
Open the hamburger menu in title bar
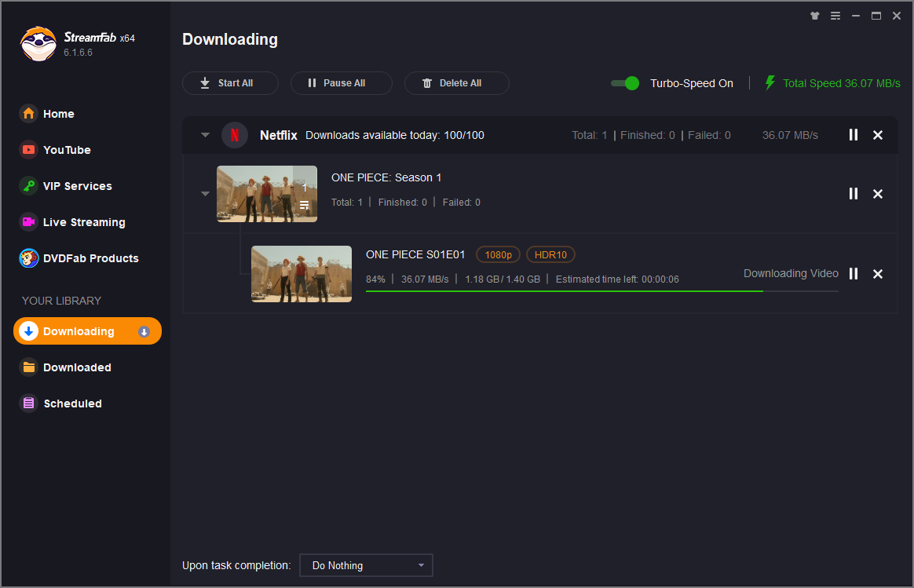pyautogui.click(x=835, y=16)
